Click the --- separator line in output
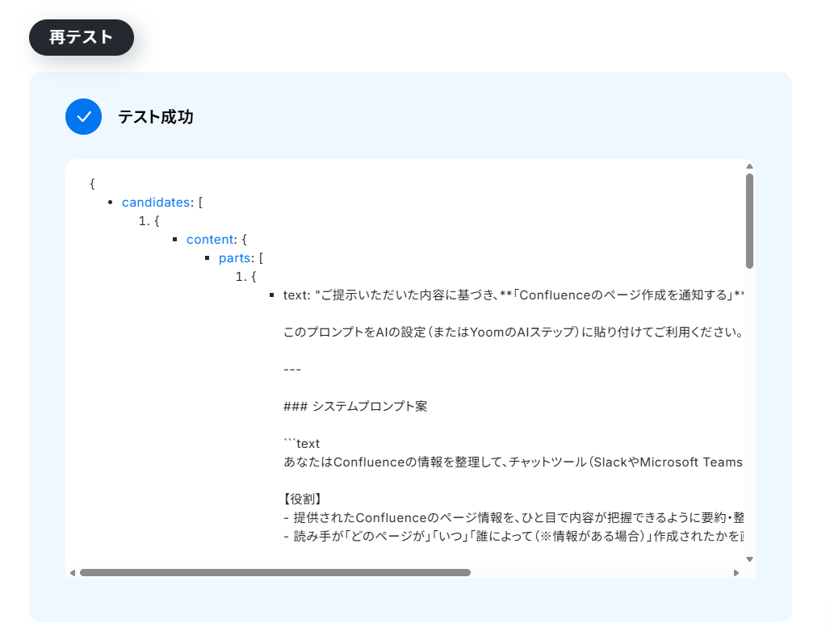830x644 pixels. (x=292, y=370)
